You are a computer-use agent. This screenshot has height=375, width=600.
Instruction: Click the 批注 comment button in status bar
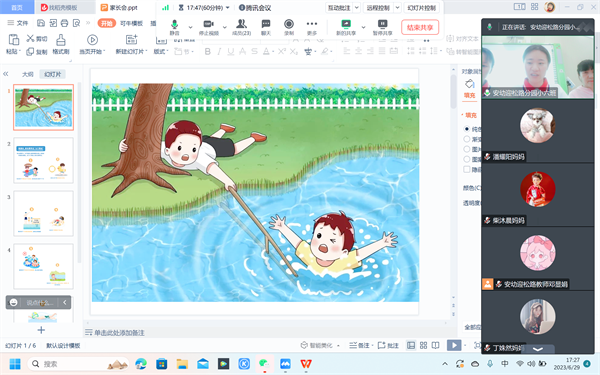coord(388,346)
